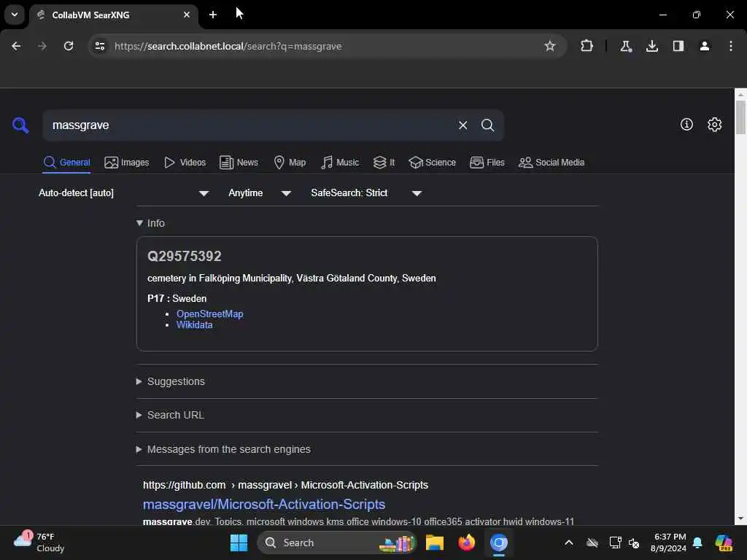Screen dimensions: 747x560
Task: Click the Chromium taskbar icon
Action: [x=499, y=542]
